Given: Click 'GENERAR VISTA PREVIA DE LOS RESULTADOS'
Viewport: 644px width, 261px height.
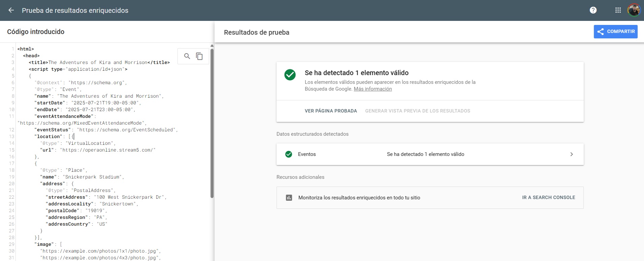Looking at the screenshot, I should point(417,111).
